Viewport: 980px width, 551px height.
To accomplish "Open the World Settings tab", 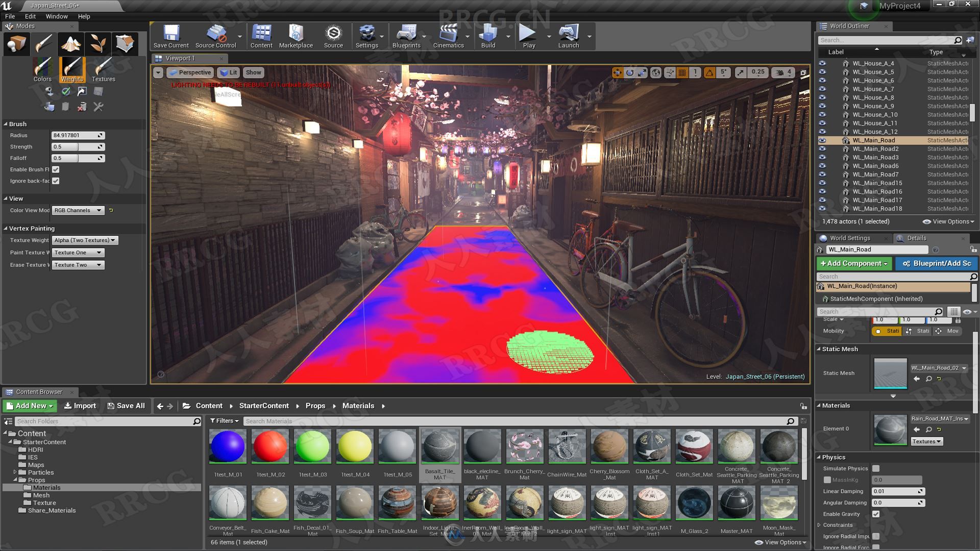I will click(850, 237).
